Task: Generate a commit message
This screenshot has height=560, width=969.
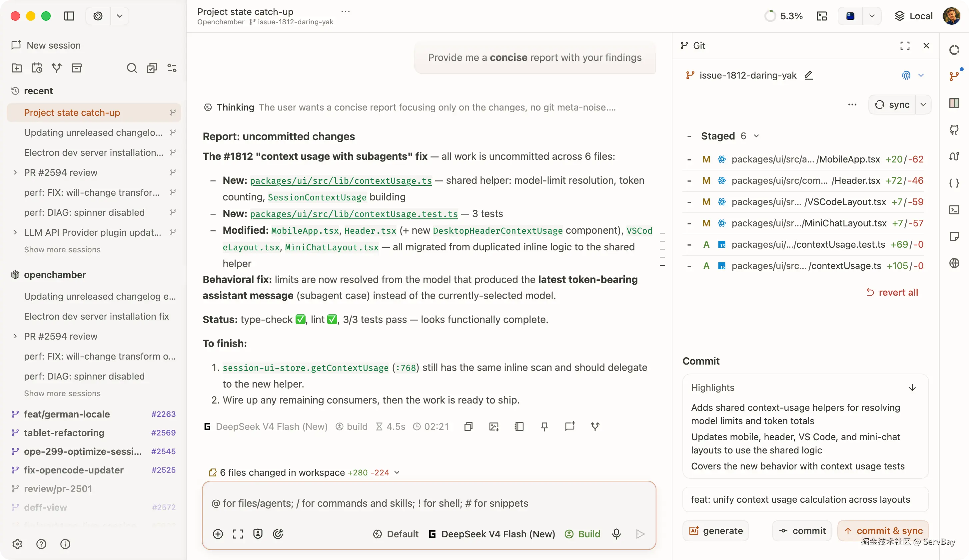Action: click(716, 531)
